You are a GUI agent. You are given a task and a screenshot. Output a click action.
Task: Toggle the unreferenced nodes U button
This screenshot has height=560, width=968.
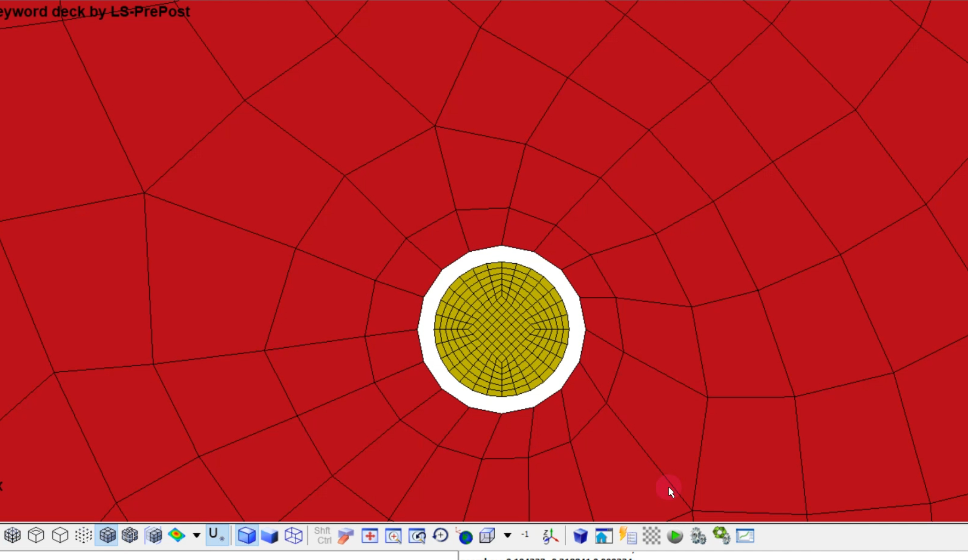(x=217, y=536)
